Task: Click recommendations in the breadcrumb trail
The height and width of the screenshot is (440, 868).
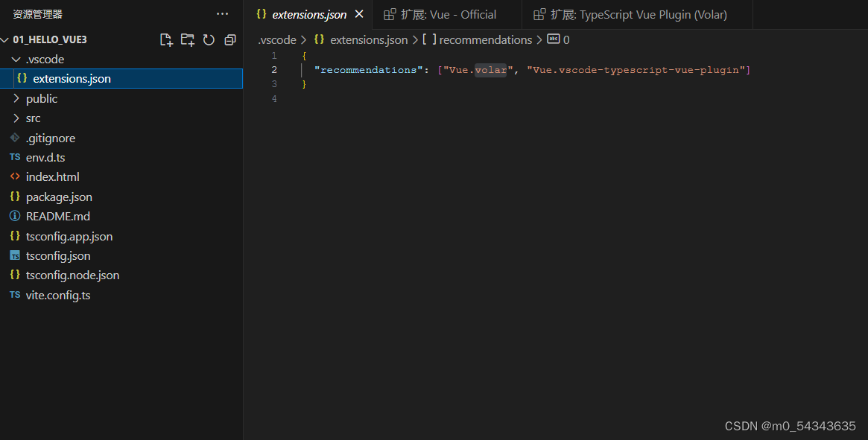Action: pyautogui.click(x=485, y=39)
